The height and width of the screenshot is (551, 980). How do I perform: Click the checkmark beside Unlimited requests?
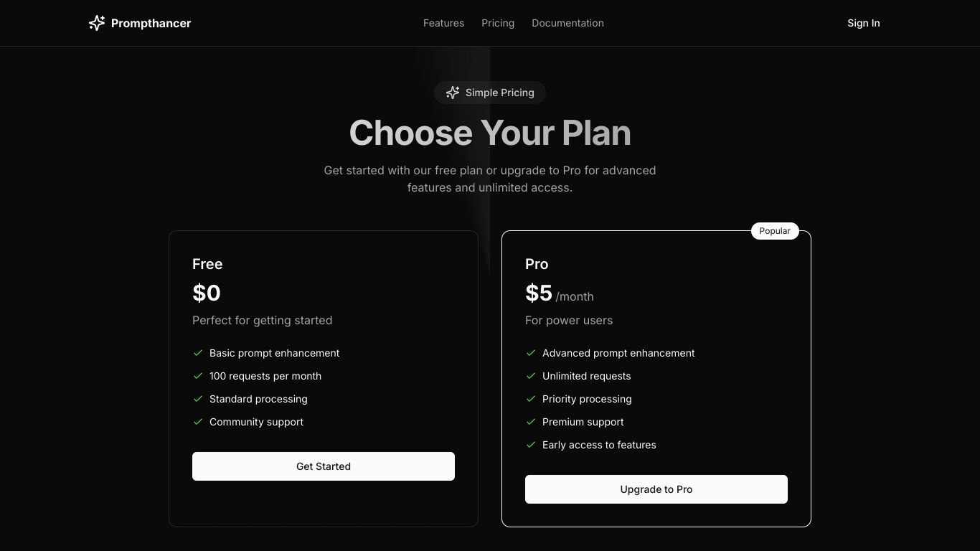click(x=531, y=376)
